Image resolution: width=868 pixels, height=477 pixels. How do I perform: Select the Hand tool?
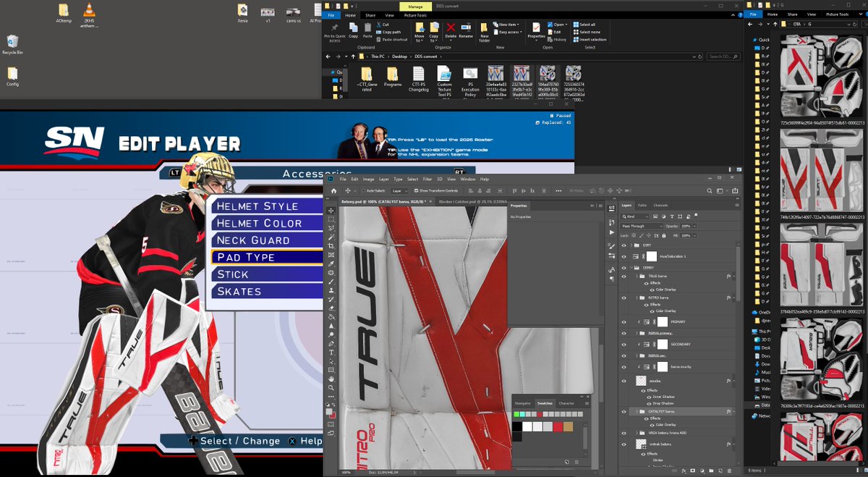[331, 379]
